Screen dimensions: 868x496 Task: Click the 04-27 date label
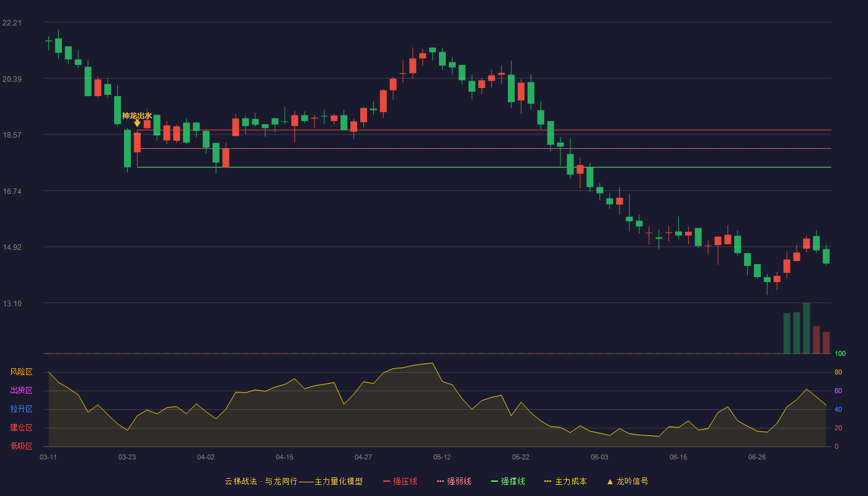(363, 457)
